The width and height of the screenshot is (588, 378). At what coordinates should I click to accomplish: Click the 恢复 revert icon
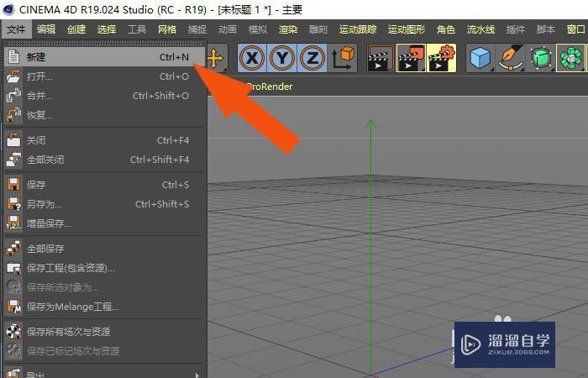(x=13, y=115)
